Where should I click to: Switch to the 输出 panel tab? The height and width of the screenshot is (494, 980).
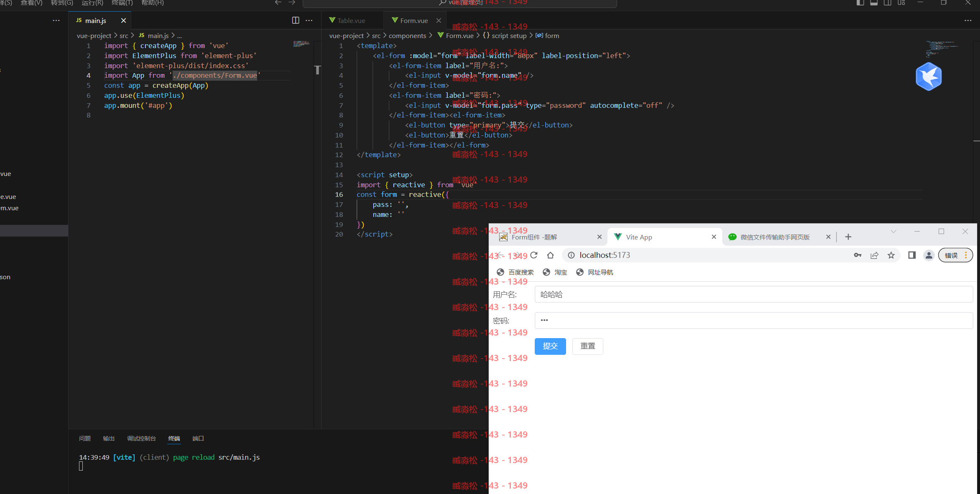click(x=109, y=438)
